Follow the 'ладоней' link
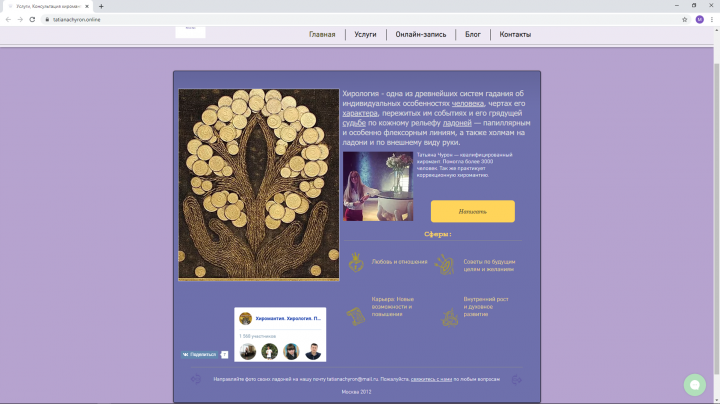The height and width of the screenshot is (404, 720). click(457, 123)
